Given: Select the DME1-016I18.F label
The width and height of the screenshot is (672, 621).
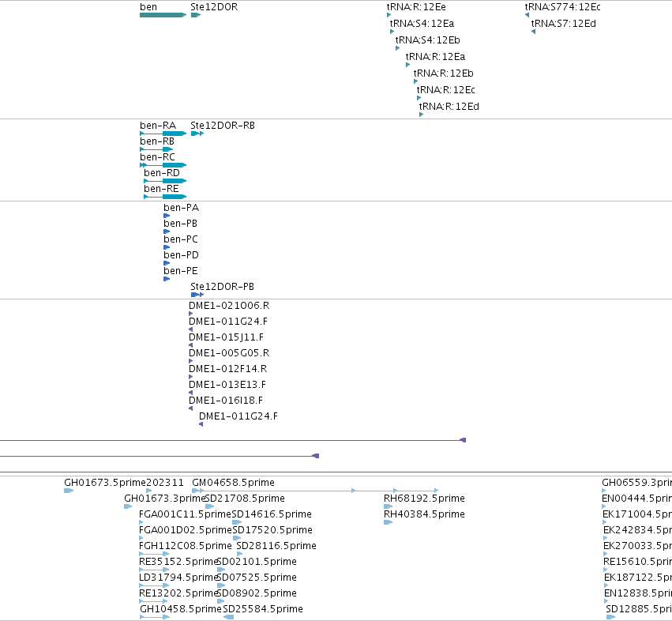Looking at the screenshot, I should point(225,401).
